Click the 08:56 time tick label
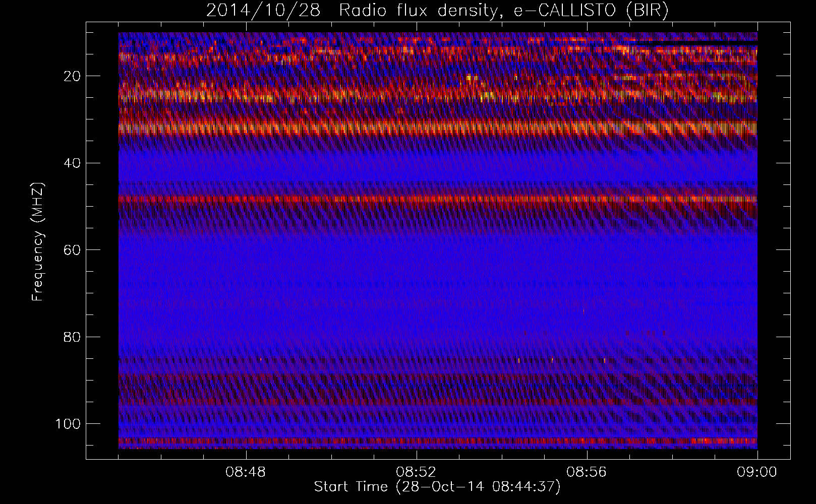816x504 pixels. click(587, 472)
